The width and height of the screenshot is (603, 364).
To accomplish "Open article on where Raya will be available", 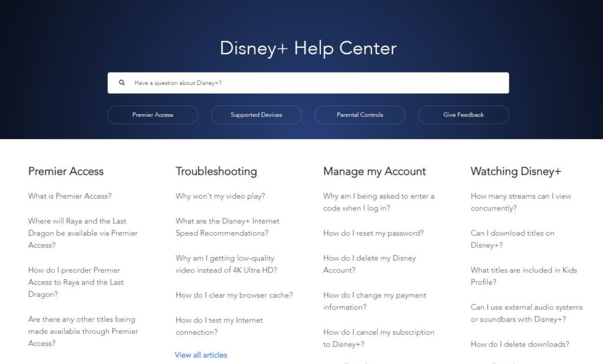I will (x=82, y=233).
